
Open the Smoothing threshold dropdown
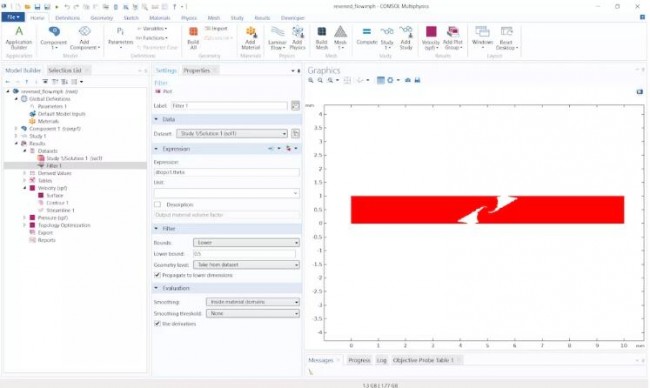tap(252, 313)
